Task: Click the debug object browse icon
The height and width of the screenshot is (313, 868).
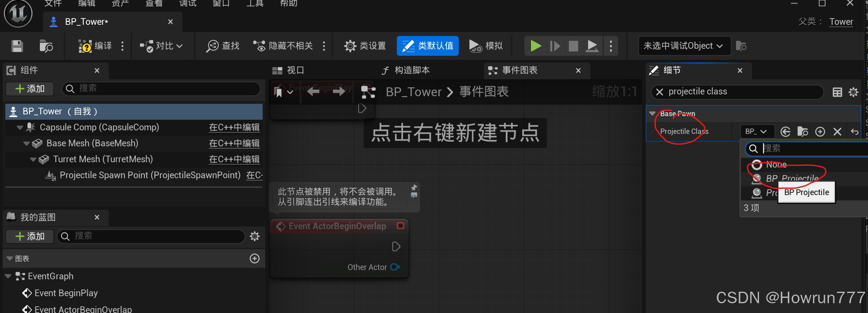Action: click(741, 46)
